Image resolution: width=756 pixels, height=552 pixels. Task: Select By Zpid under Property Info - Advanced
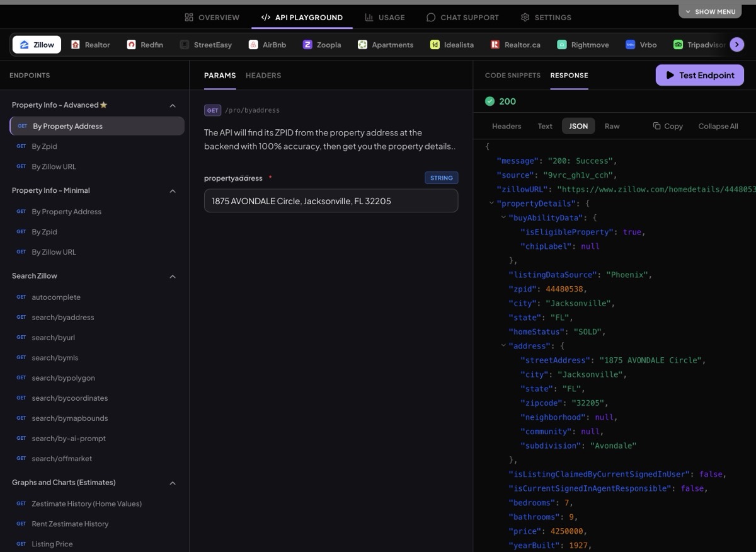coord(97,146)
